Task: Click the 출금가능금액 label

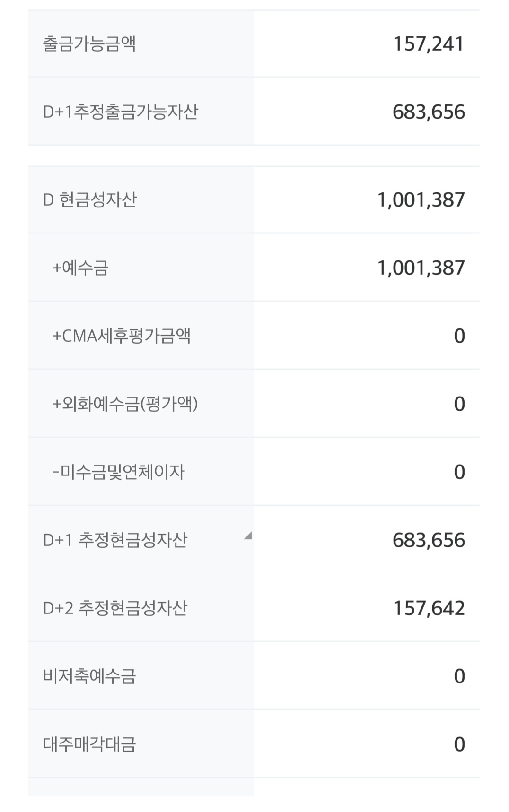Action: pyautogui.click(x=89, y=44)
